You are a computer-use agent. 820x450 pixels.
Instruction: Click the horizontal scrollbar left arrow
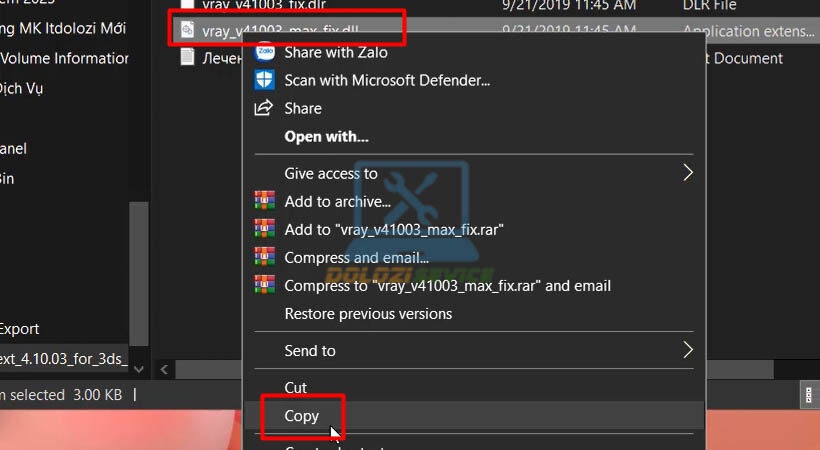(164, 369)
